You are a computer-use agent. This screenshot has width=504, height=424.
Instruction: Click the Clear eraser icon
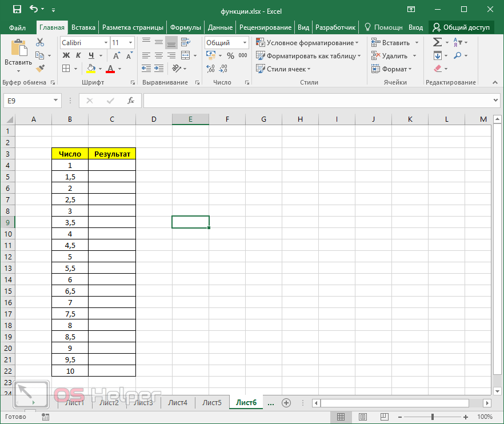coord(438,68)
